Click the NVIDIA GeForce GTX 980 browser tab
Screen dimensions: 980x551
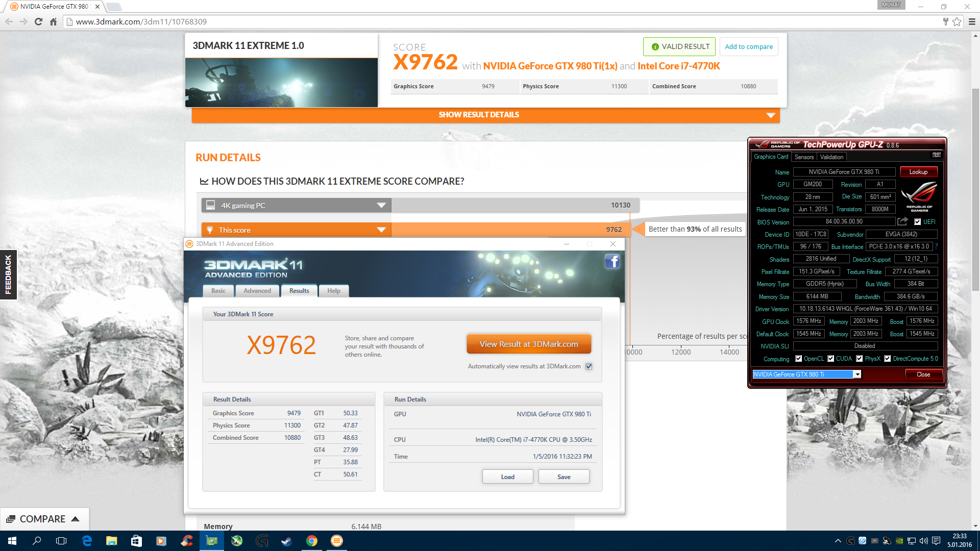[54, 7]
